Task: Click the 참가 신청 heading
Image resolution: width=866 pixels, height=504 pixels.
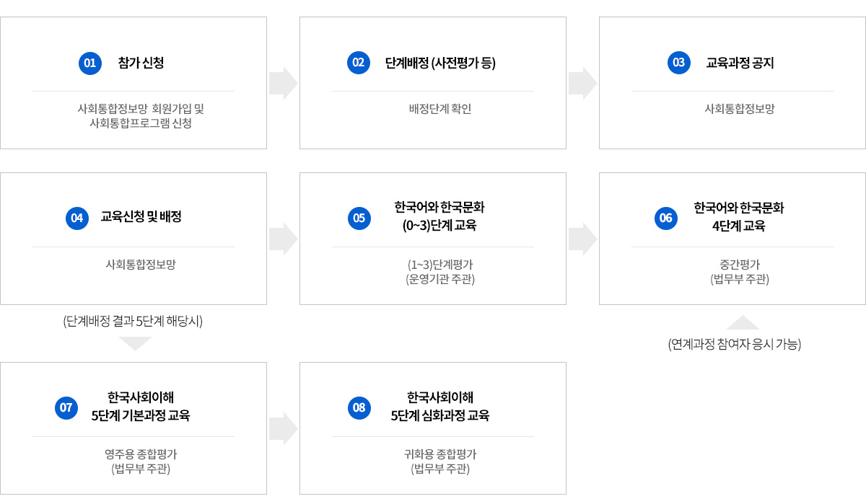Action: [141, 63]
